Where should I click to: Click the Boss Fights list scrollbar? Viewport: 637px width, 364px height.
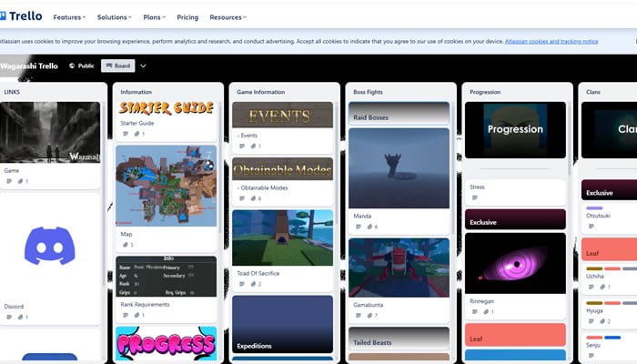tap(453, 168)
